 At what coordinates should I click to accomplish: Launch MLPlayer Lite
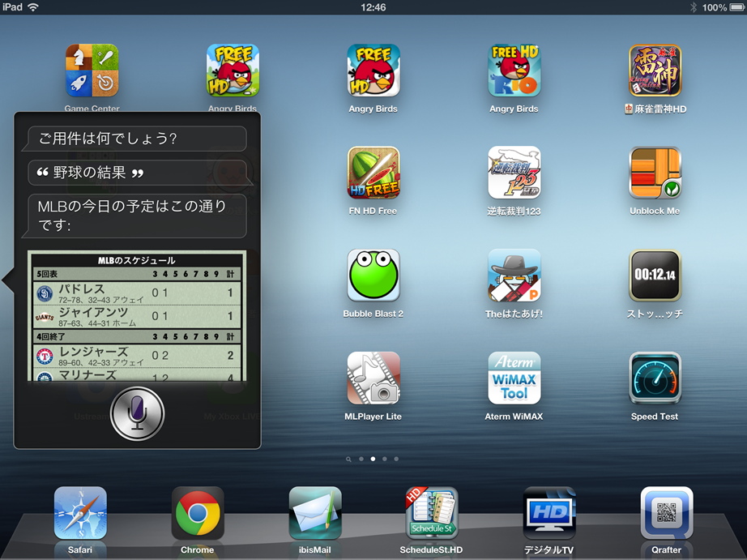point(373,378)
